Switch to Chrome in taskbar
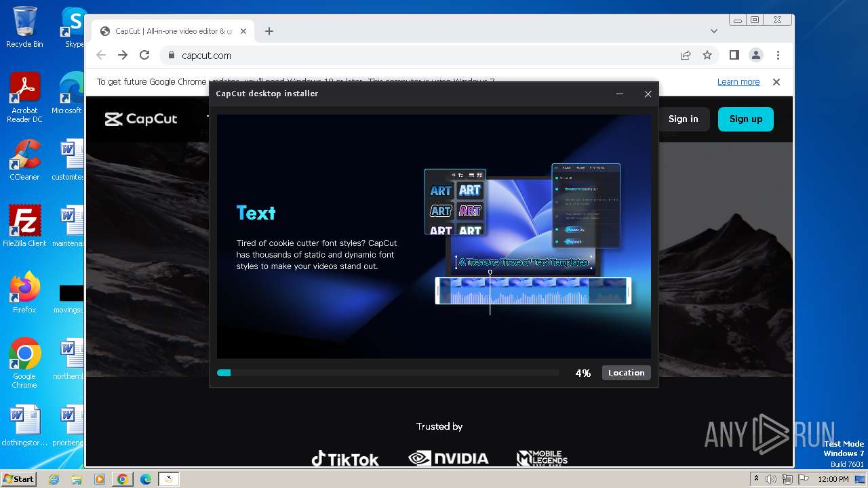The height and width of the screenshot is (488, 868). [122, 479]
